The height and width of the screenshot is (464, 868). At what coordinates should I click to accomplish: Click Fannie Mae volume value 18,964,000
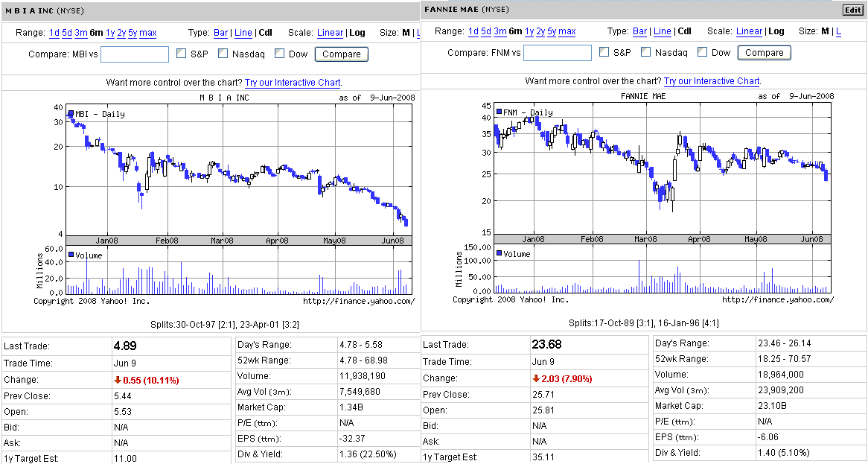[781, 375]
